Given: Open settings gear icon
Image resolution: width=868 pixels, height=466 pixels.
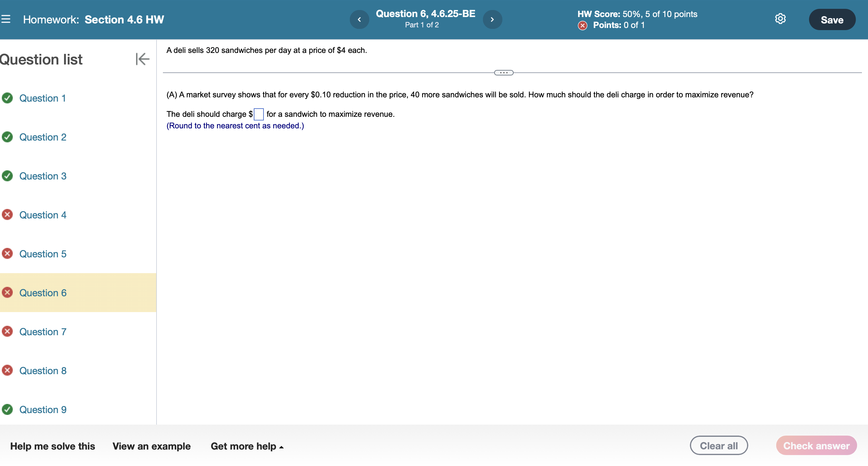Looking at the screenshot, I should click(x=780, y=19).
